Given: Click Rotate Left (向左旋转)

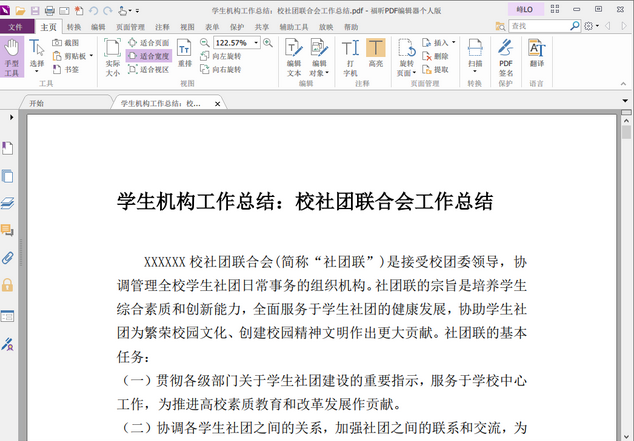Looking at the screenshot, I should [x=219, y=57].
